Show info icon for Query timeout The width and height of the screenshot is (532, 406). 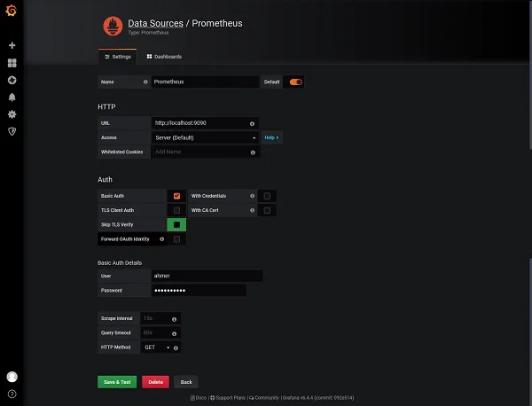point(174,334)
